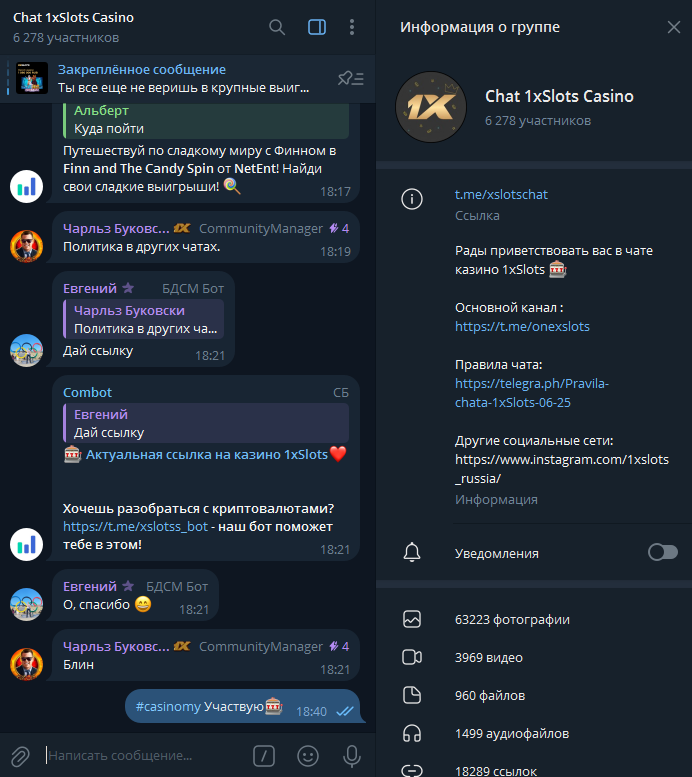Click the #casinomy hashtag in sent message
Viewport: 692px width, 777px height.
(168, 706)
